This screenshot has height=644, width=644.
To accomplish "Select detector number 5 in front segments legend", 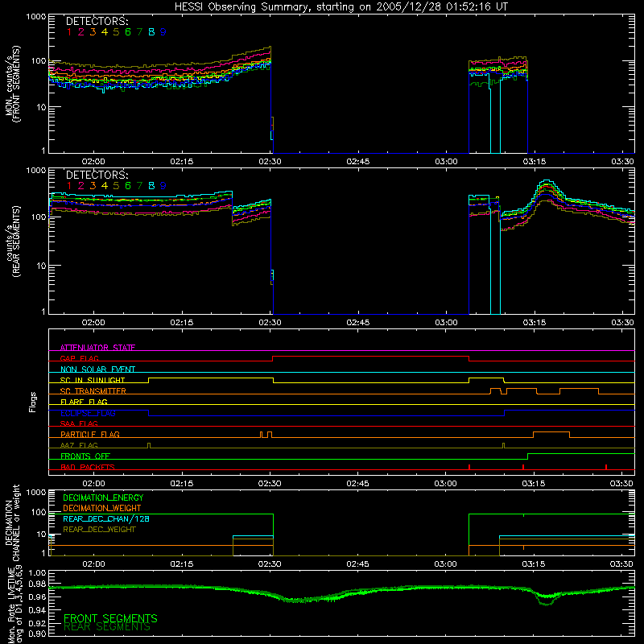I will (x=116, y=32).
